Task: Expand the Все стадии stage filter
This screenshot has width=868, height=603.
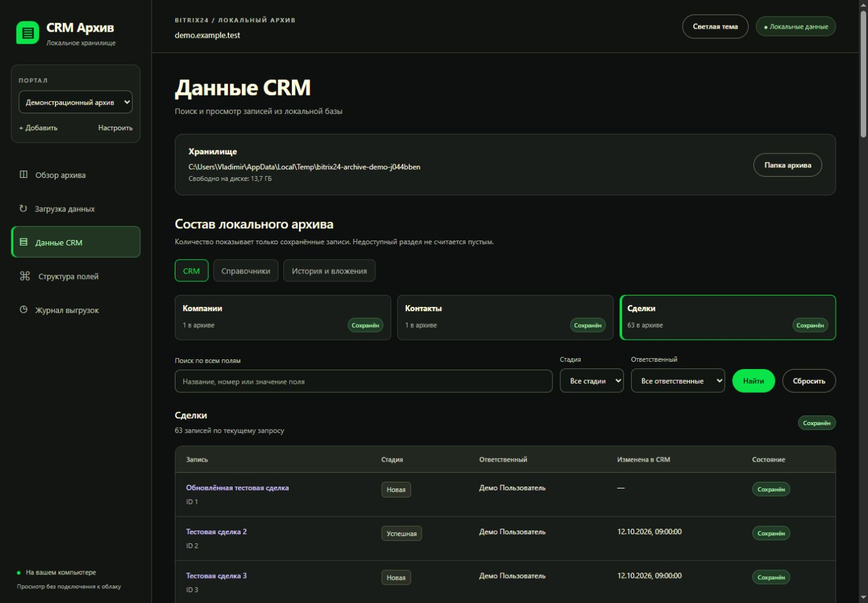Action: (x=591, y=381)
